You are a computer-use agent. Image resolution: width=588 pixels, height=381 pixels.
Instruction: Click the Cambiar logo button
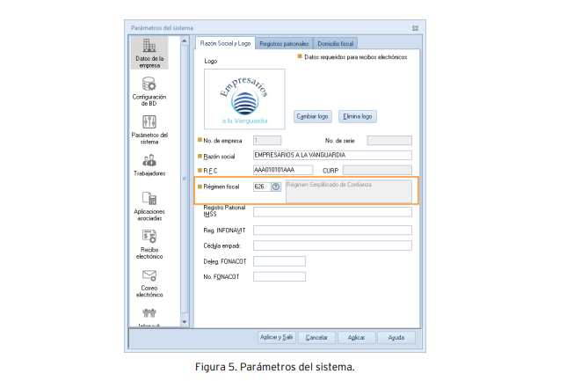[x=313, y=116]
